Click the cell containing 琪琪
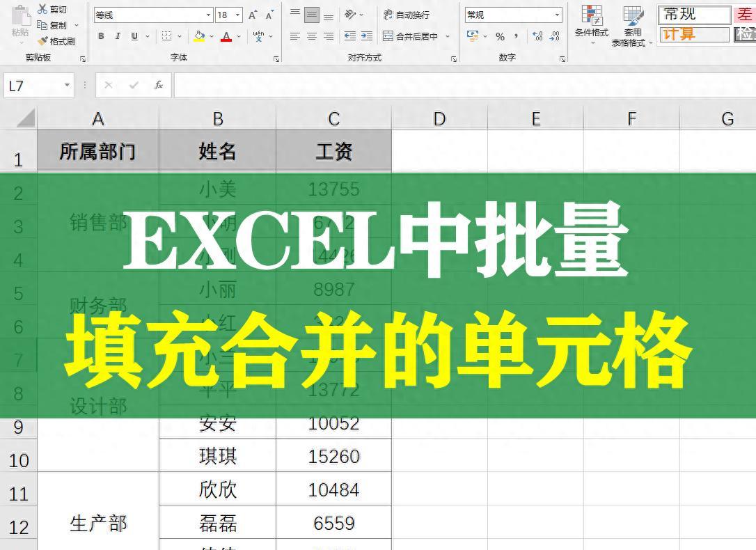The image size is (756, 550). [217, 455]
